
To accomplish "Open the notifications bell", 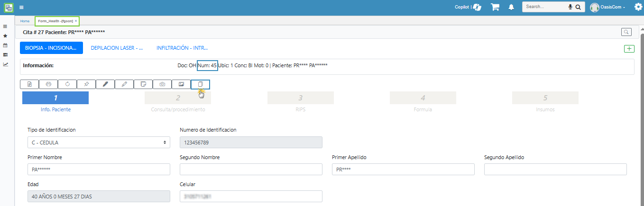I will (x=511, y=7).
